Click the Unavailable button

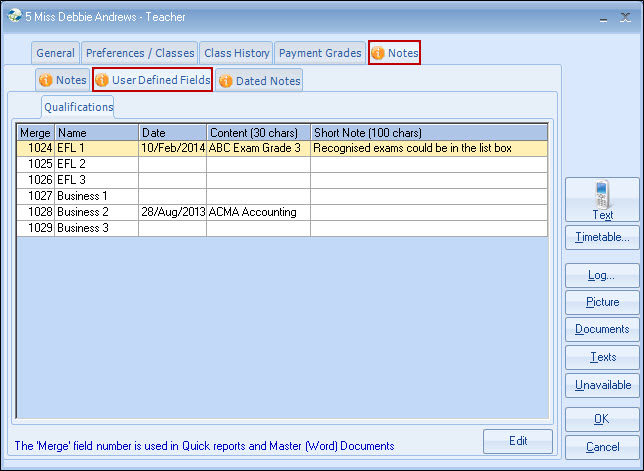(602, 385)
